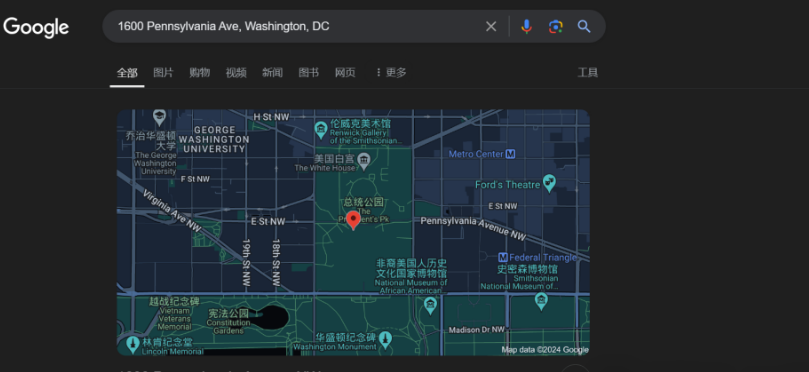Select the Renwick Gallery museum marker
The height and width of the screenshot is (372, 809).
pyautogui.click(x=321, y=129)
